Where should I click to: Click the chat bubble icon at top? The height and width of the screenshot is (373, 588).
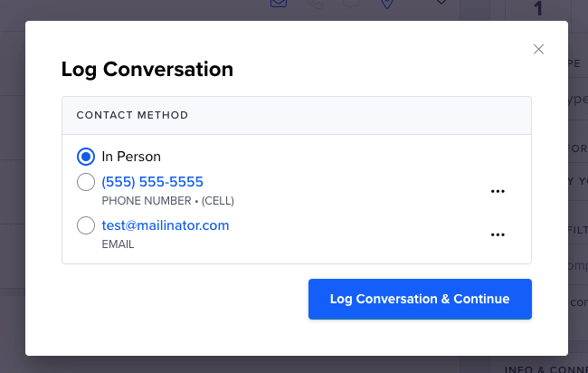coord(351,4)
